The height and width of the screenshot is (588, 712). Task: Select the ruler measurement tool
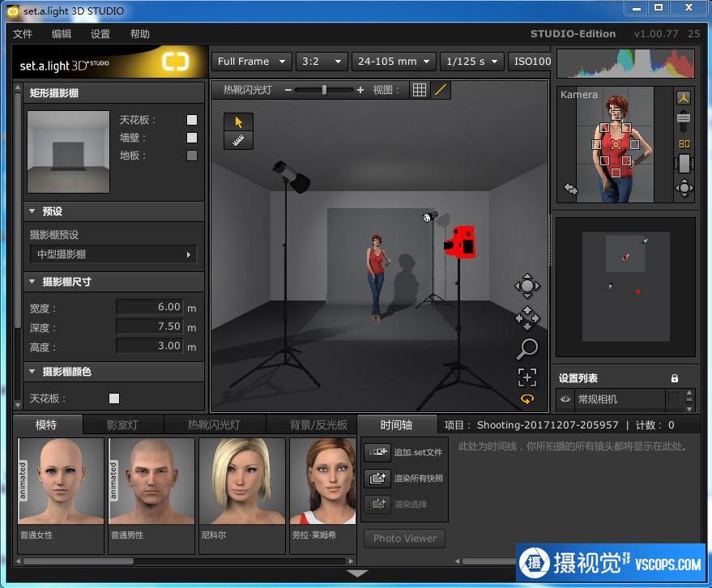[238, 141]
